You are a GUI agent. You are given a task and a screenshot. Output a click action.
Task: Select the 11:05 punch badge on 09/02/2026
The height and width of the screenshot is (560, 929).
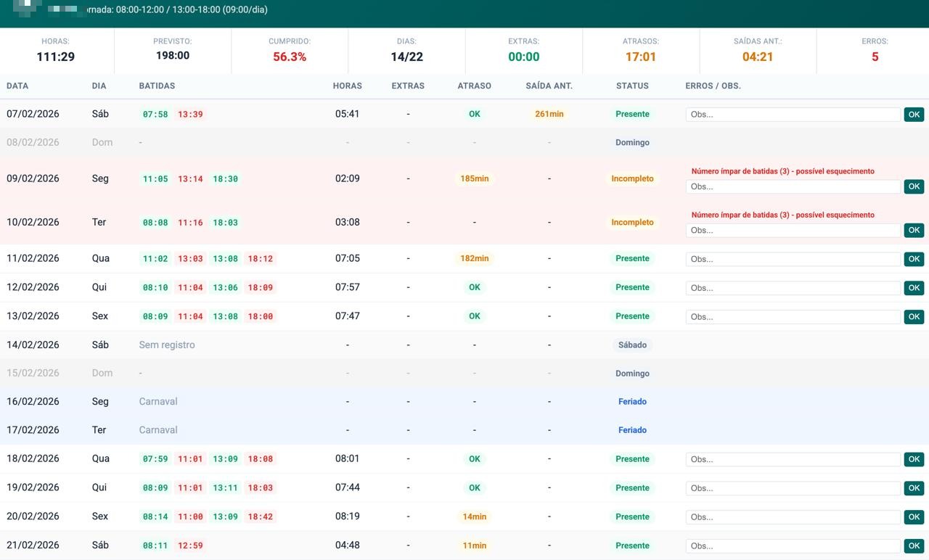pyautogui.click(x=155, y=178)
